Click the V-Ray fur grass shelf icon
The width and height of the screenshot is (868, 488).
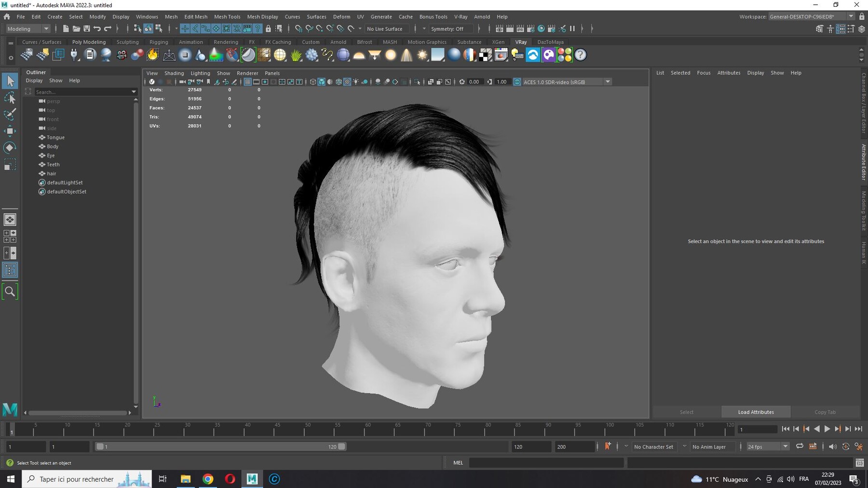click(296, 55)
